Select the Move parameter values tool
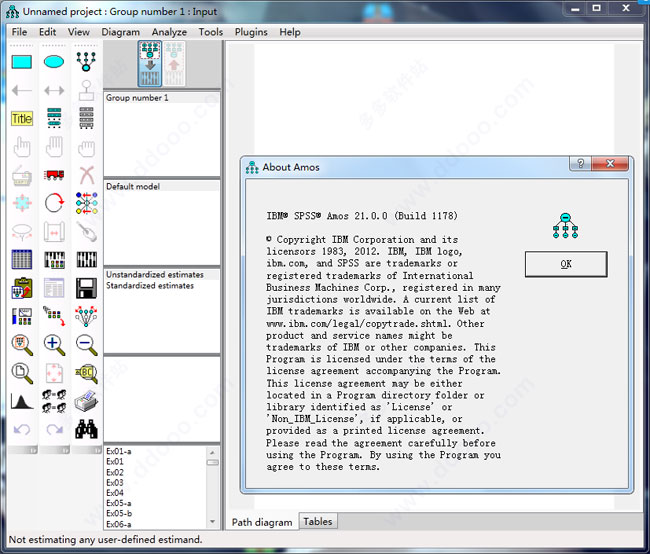 (22, 231)
